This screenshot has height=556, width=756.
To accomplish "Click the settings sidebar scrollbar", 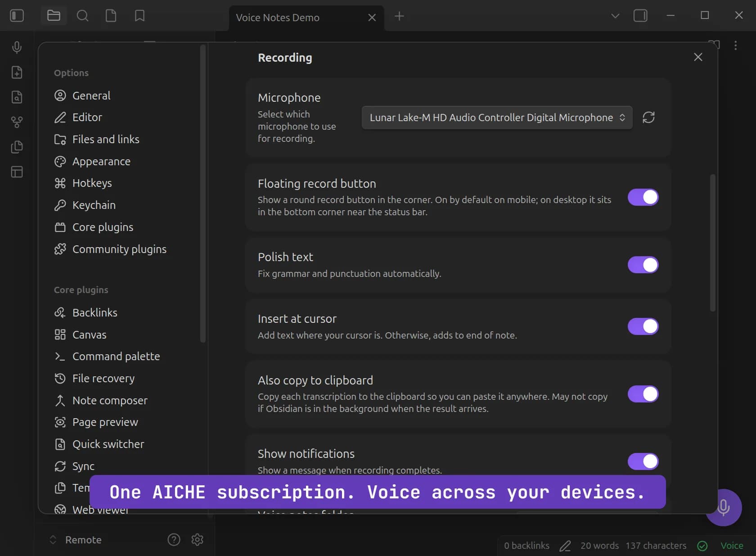I will pos(202,194).
